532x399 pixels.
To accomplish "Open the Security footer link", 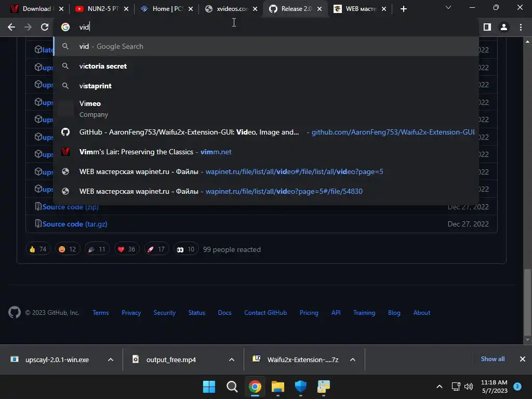I will (165, 312).
